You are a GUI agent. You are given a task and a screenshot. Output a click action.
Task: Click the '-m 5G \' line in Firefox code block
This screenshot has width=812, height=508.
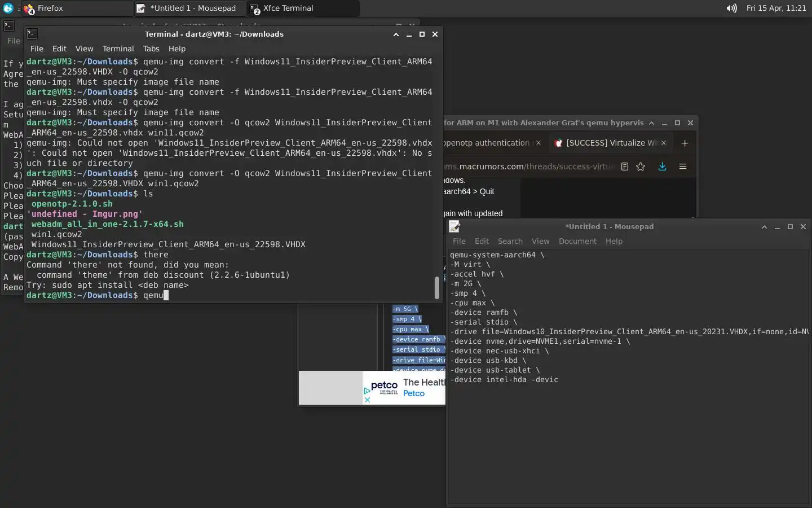[405, 309]
